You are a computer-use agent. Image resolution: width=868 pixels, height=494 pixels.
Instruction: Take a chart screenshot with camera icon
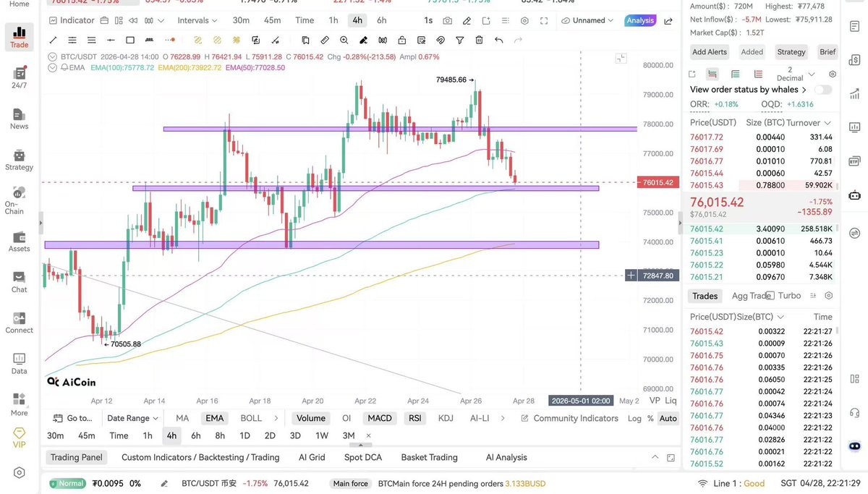[448, 20]
